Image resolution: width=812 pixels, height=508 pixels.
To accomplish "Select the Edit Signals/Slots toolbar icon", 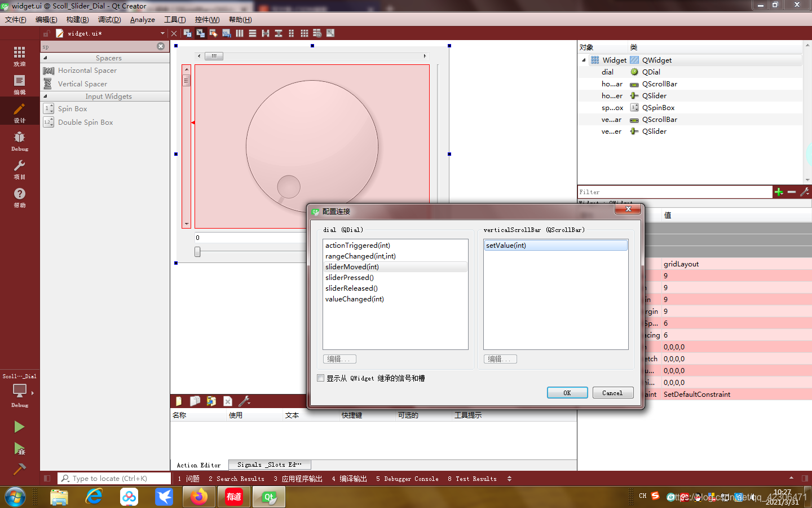I will 201,33.
